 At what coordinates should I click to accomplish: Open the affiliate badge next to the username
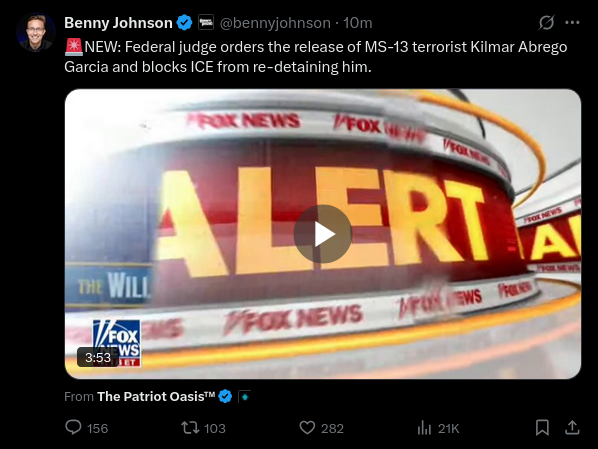(206, 23)
